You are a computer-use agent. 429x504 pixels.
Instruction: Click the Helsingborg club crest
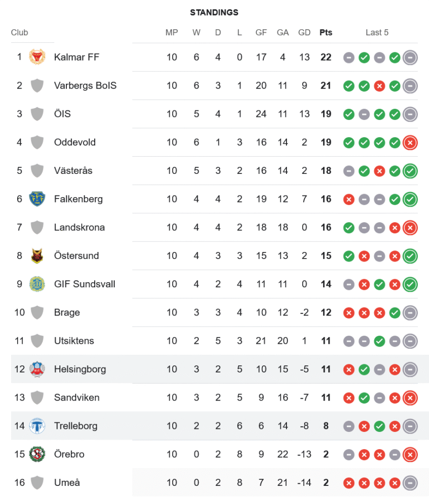point(37,369)
